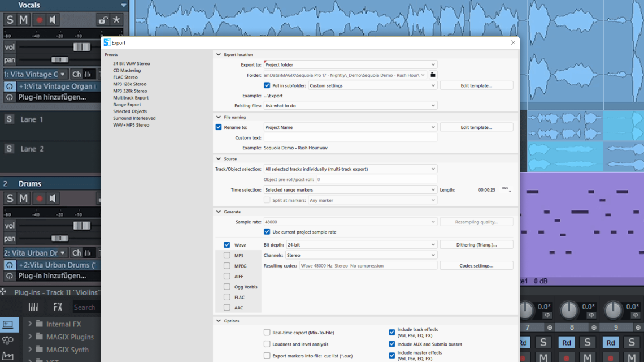Open the Export to dropdown
Image resolution: width=644 pixels, height=362 pixels.
[x=350, y=64]
